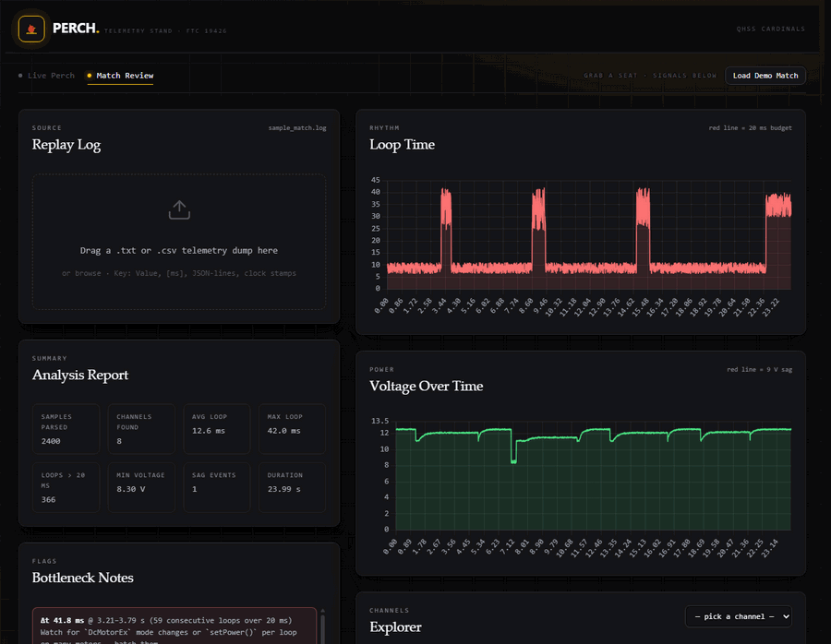Click the Max Loop 42.0 ms card
The height and width of the screenshot is (644, 831).
(292, 428)
